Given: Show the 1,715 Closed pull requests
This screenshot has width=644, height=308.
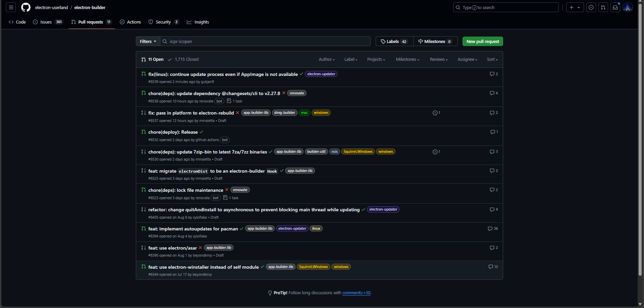Looking at the screenshot, I should tap(183, 59).
